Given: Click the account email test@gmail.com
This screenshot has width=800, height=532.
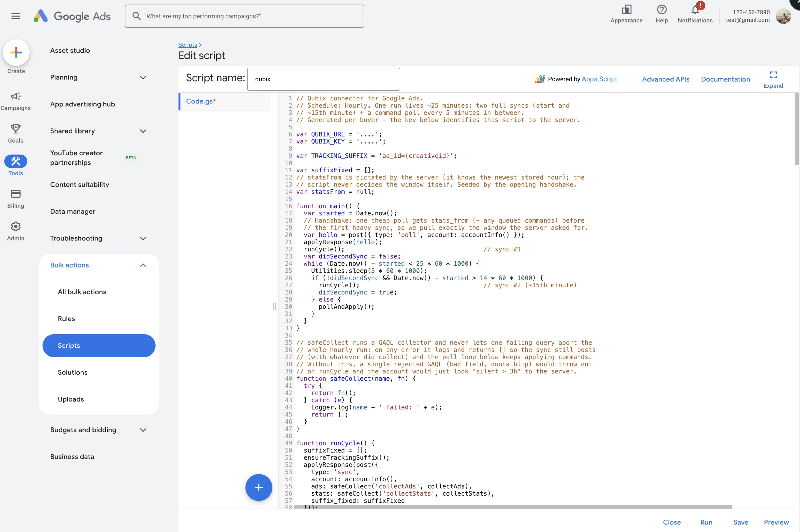Looking at the screenshot, I should (x=748, y=20).
